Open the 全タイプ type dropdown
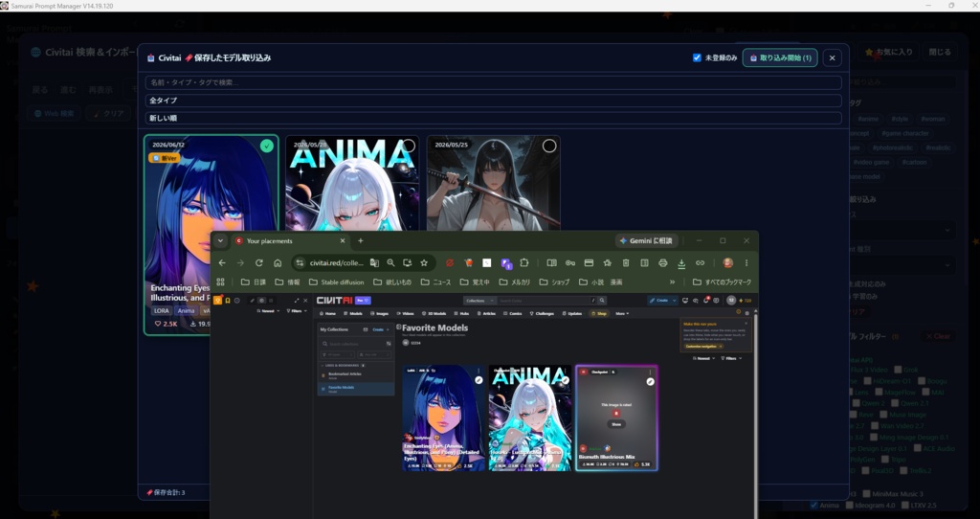This screenshot has height=519, width=980. click(493, 100)
